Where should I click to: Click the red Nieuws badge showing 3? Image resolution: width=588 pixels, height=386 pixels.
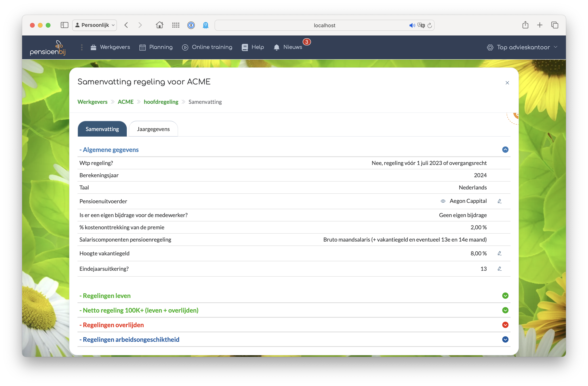point(307,42)
